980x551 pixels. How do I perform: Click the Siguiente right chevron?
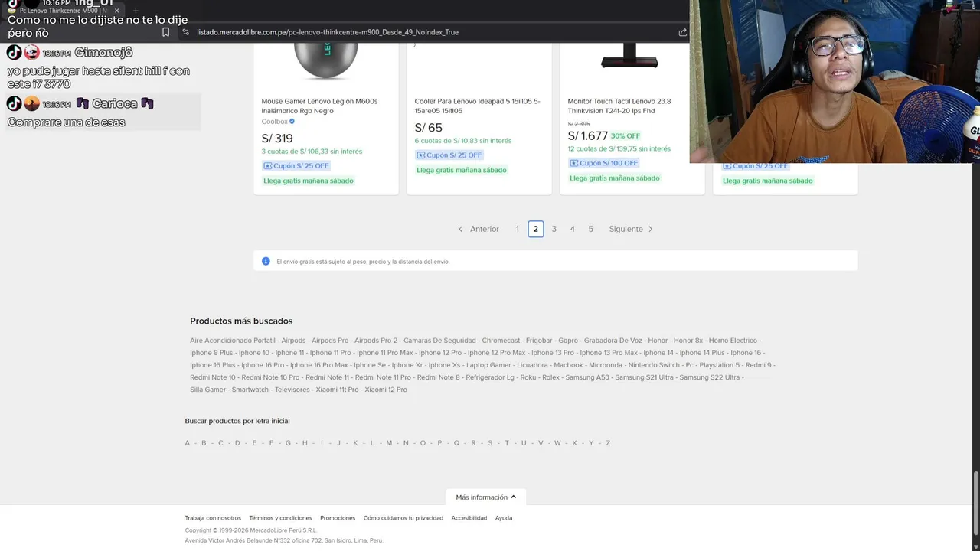(x=651, y=229)
